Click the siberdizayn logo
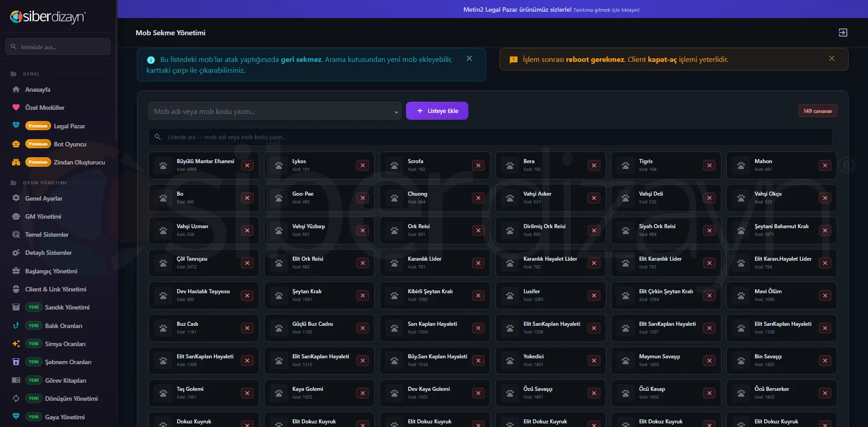This screenshot has height=427, width=868. (x=48, y=17)
